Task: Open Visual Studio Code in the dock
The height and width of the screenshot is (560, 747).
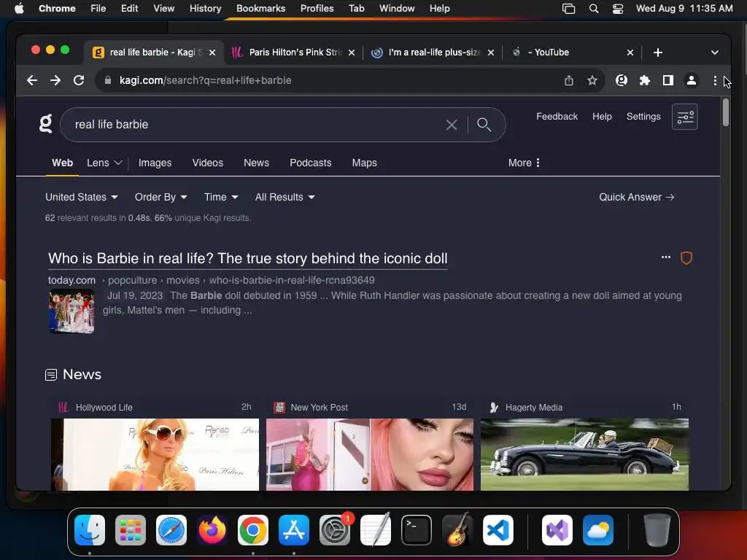Action: pyautogui.click(x=498, y=530)
